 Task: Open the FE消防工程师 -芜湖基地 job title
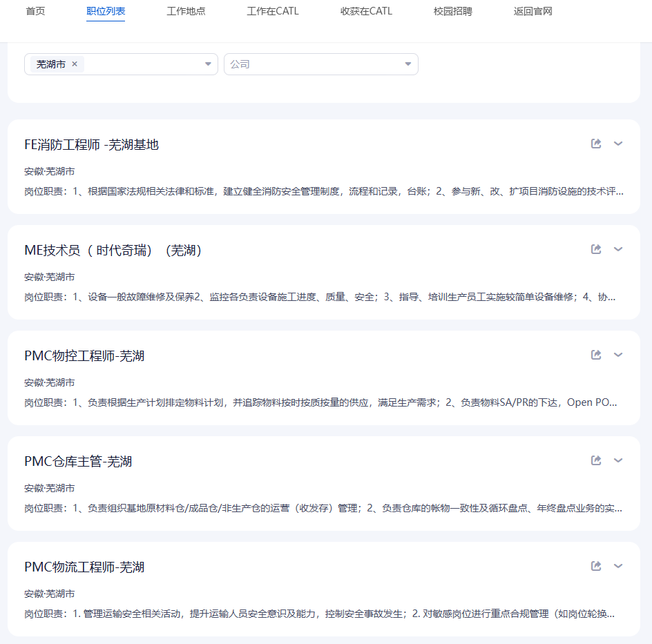point(91,144)
